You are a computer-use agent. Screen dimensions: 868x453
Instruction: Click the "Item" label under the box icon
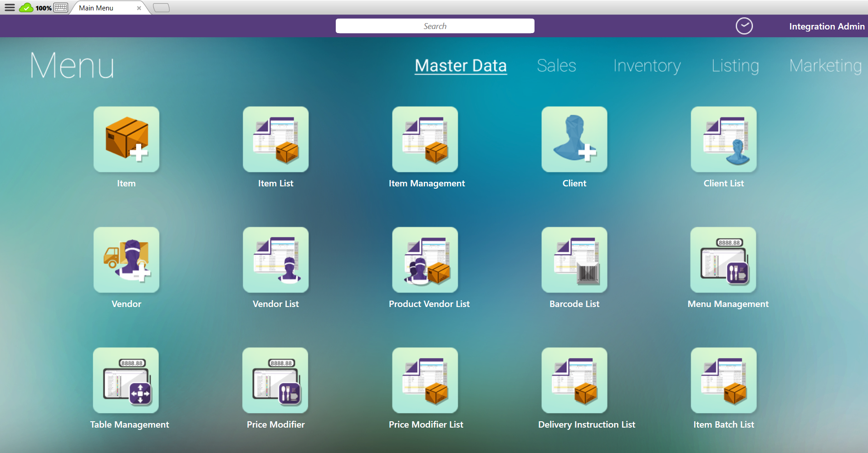click(126, 183)
